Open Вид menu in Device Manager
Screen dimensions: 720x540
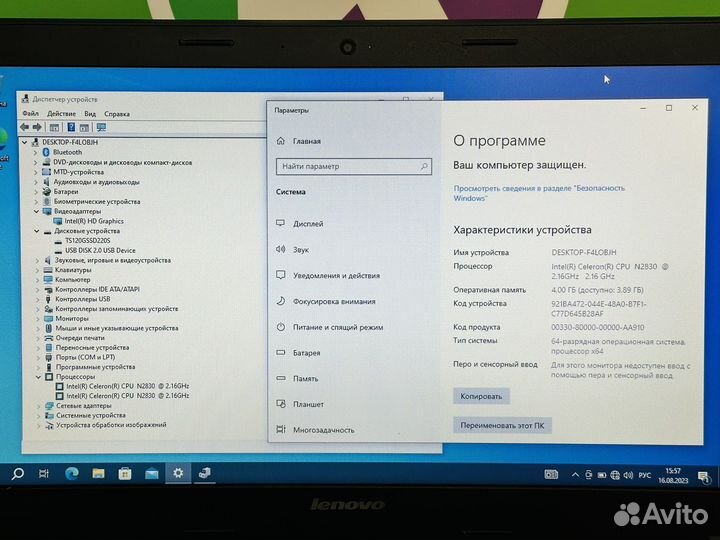[90, 113]
